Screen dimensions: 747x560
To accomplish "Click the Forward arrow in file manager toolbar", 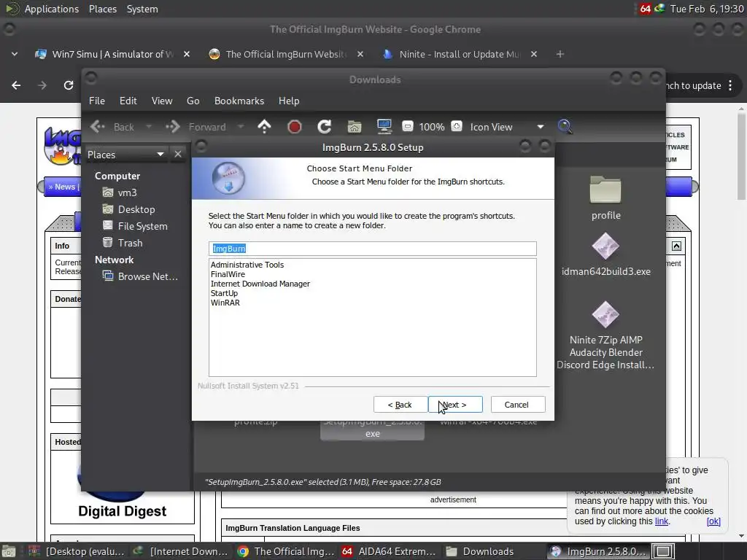I will pos(196,127).
